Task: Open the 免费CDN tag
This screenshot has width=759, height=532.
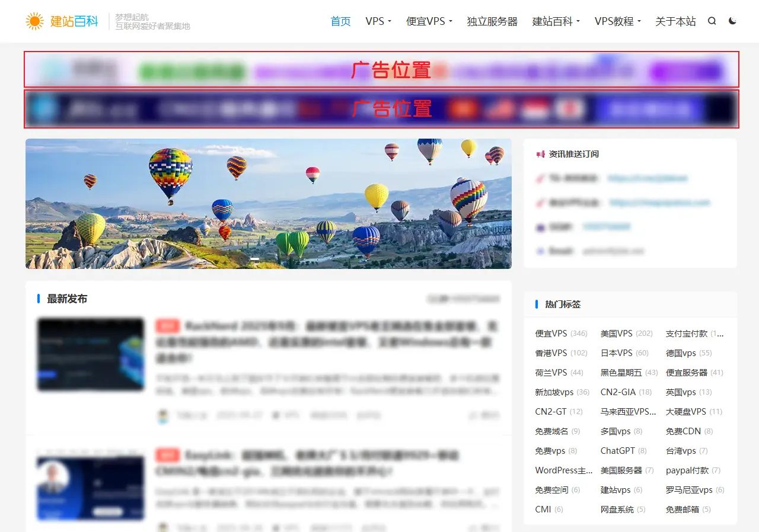Action: coord(683,431)
